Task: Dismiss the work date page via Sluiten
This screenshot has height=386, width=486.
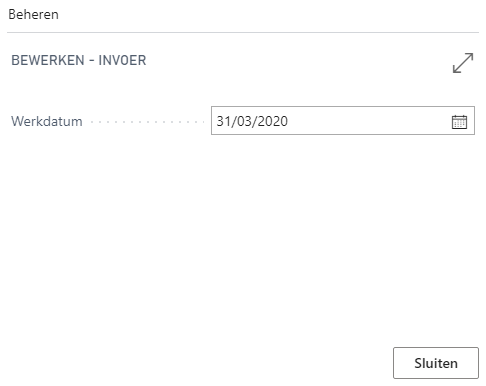Action: 436,363
